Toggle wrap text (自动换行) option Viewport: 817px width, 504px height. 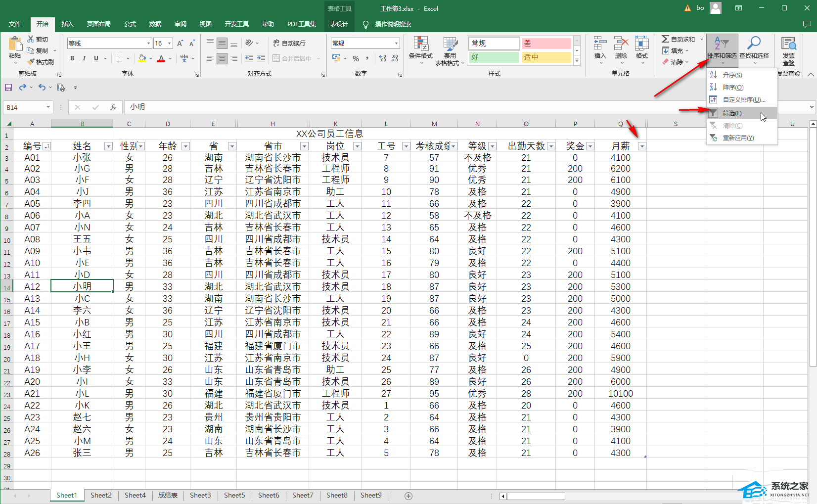(289, 44)
